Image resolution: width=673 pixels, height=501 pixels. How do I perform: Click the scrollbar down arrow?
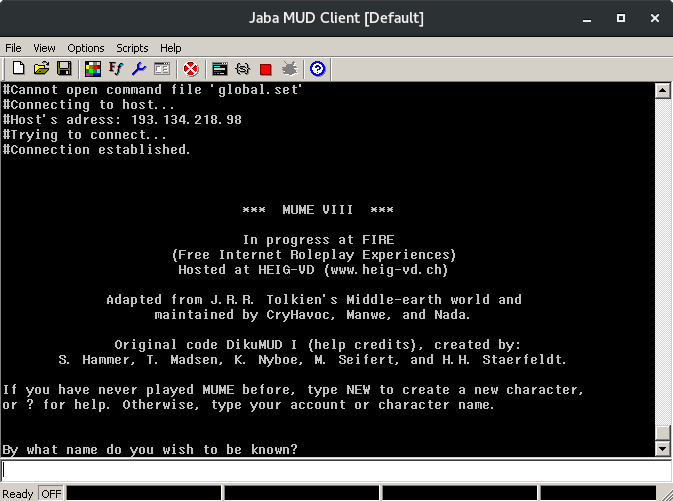(x=663, y=449)
